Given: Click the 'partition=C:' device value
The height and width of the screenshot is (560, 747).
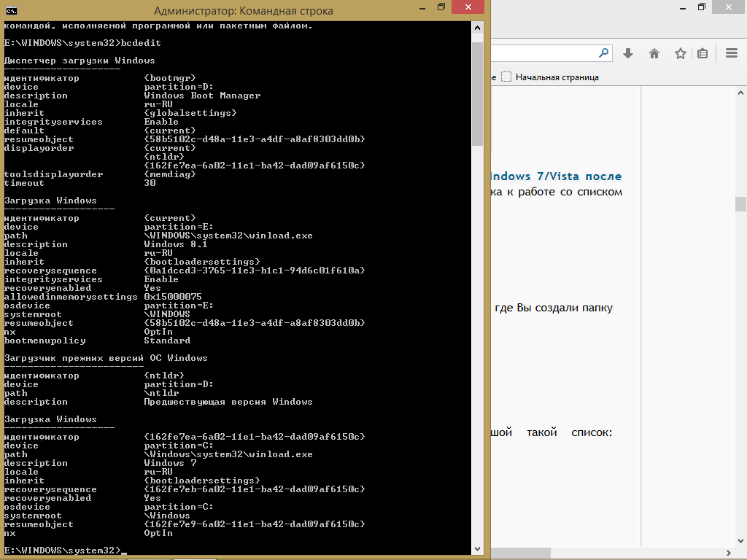Looking at the screenshot, I should point(179,446).
